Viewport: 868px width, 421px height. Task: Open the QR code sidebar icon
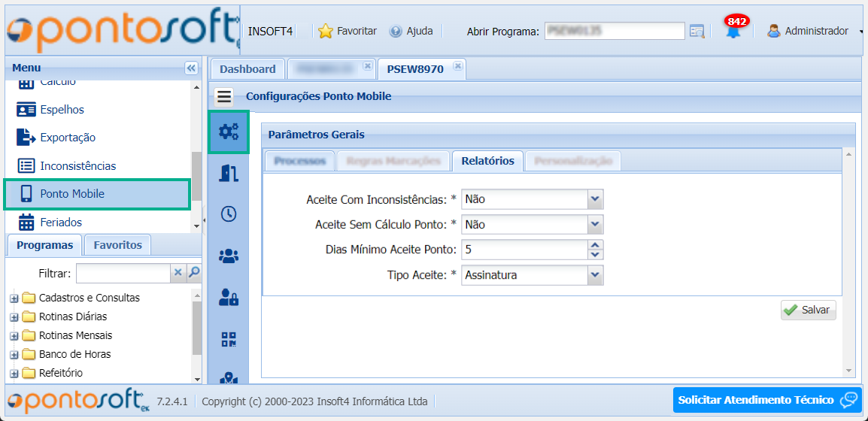(228, 338)
